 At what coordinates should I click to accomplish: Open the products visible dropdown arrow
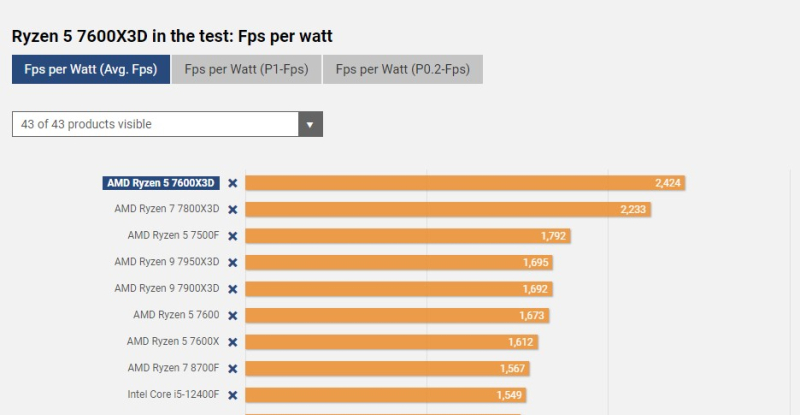point(310,125)
